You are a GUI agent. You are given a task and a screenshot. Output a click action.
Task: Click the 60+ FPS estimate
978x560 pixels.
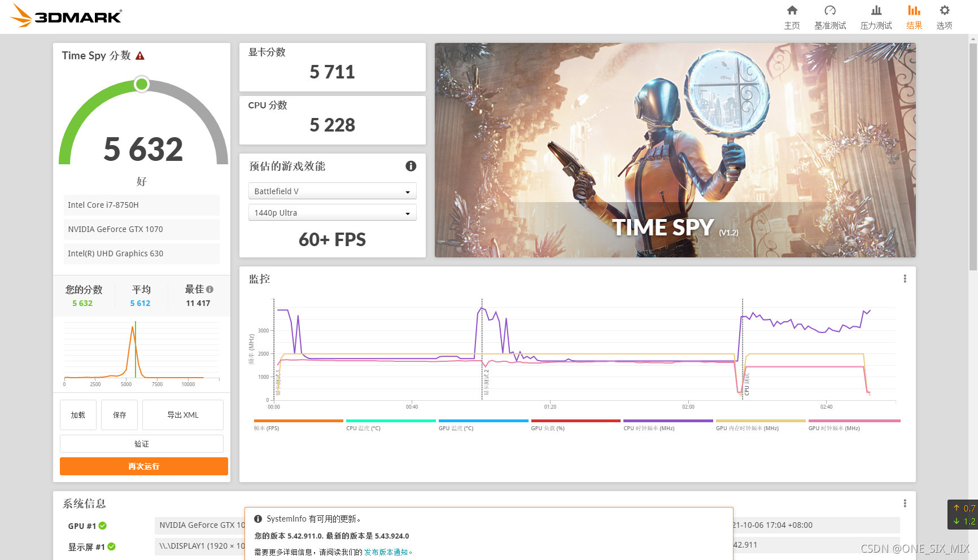click(x=332, y=240)
